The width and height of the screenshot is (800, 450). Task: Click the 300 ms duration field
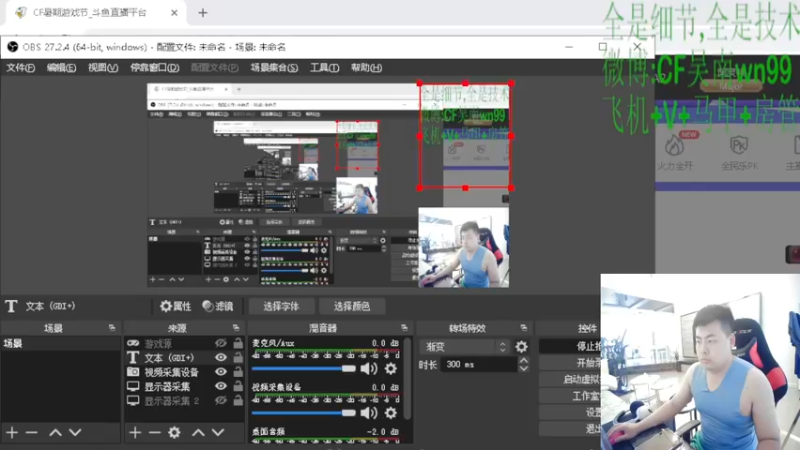point(479,364)
